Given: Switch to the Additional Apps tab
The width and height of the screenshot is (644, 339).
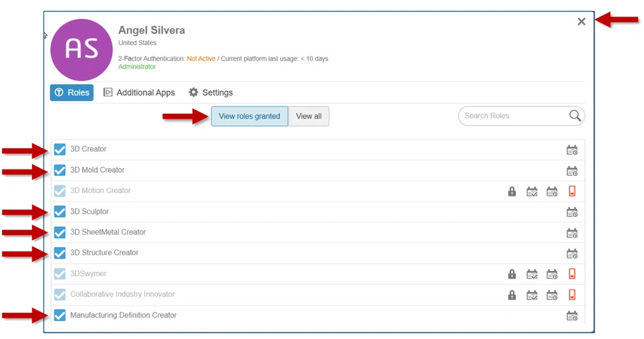Looking at the screenshot, I should (x=139, y=92).
